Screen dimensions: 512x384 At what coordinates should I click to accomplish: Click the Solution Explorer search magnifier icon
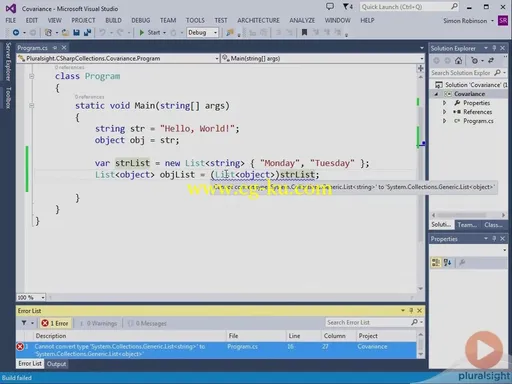coord(498,73)
